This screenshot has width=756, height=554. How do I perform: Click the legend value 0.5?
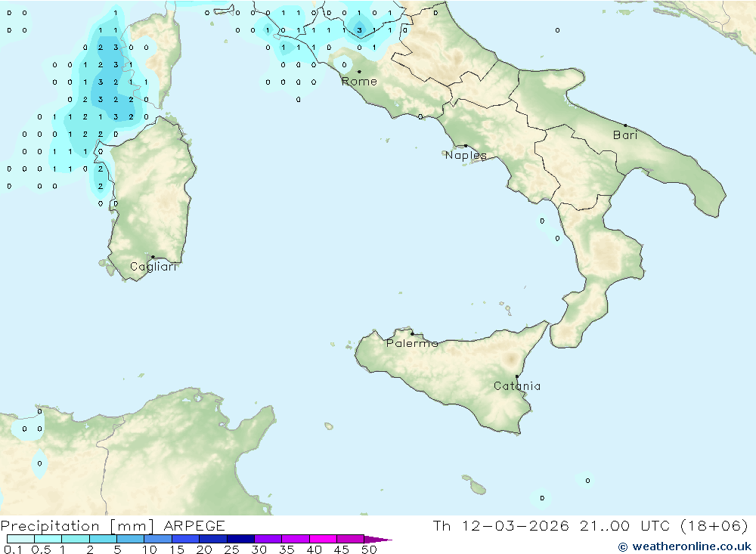[x=41, y=549]
